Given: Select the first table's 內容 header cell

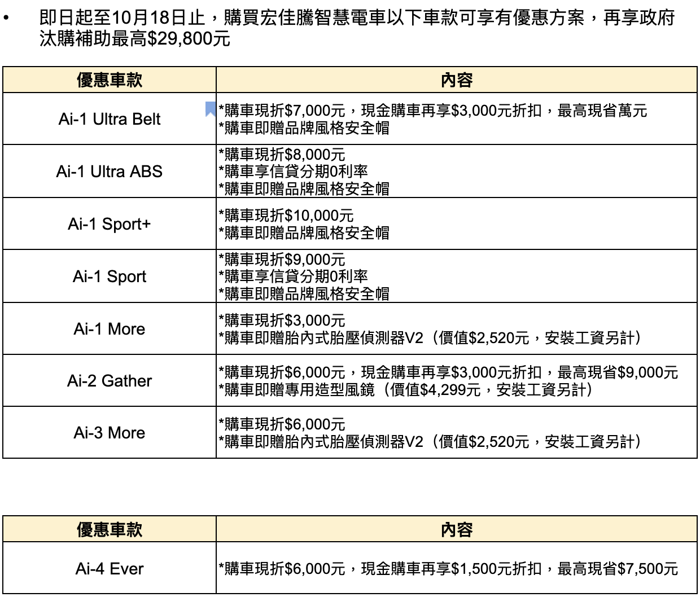Looking at the screenshot, I should coord(456,80).
